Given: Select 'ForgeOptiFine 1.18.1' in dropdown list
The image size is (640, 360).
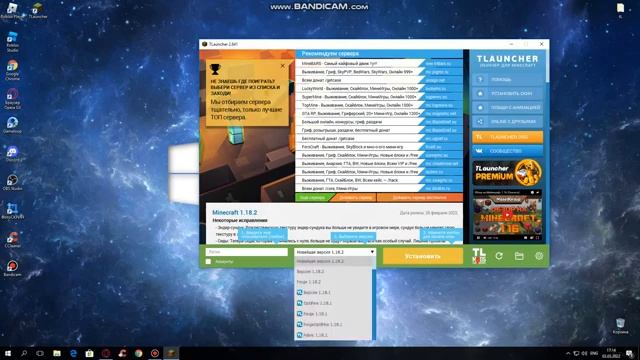Looking at the screenshot, I should point(333,324).
